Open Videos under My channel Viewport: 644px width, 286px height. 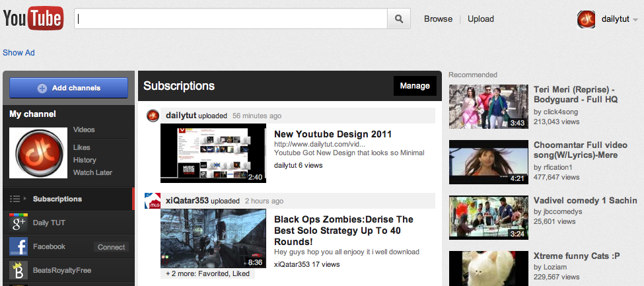84,129
